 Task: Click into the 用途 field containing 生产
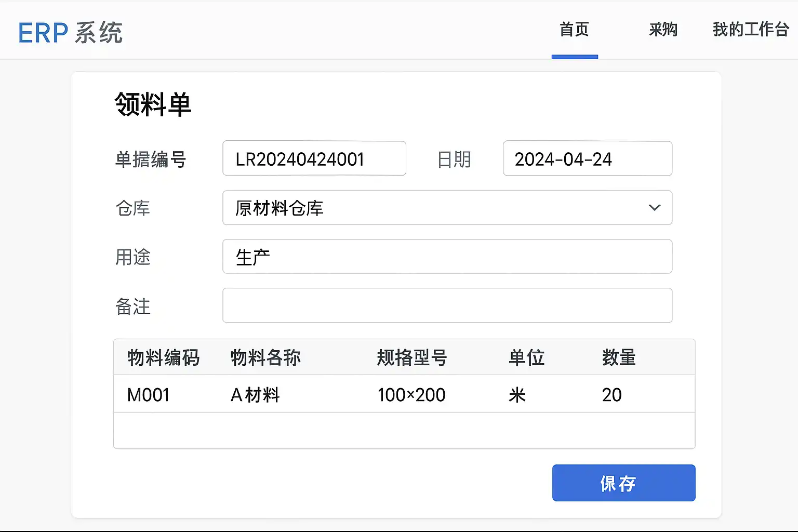pyautogui.click(x=447, y=257)
